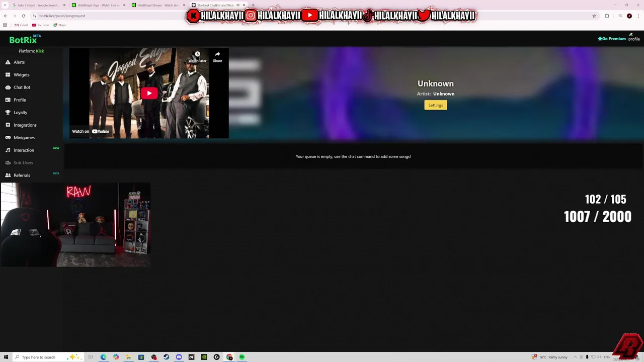The image size is (644, 362).
Task: Open the Windows Start menu
Action: (6, 357)
